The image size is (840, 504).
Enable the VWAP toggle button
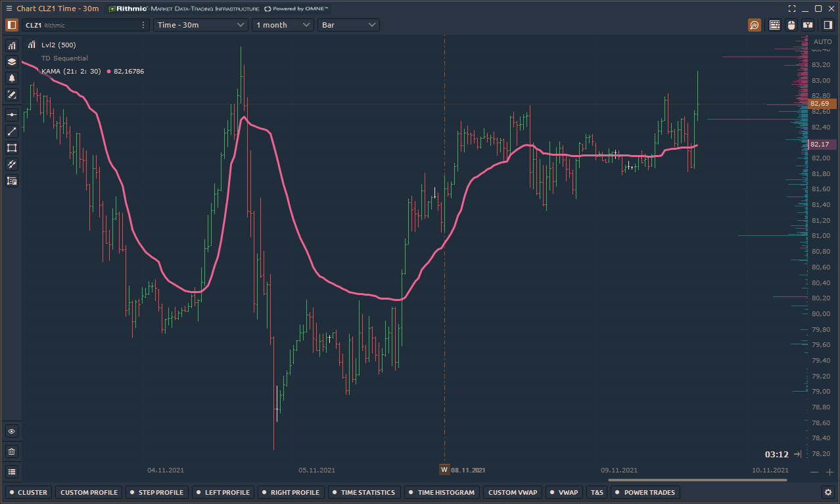click(x=564, y=492)
